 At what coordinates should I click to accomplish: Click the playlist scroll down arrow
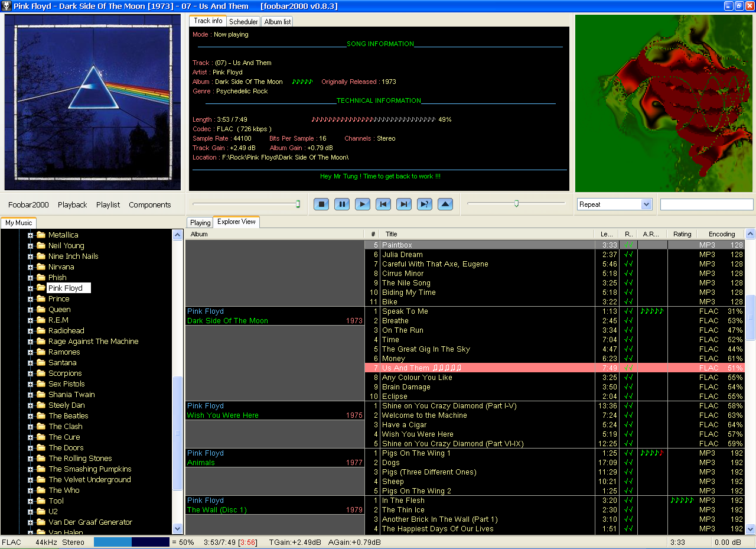click(x=750, y=529)
